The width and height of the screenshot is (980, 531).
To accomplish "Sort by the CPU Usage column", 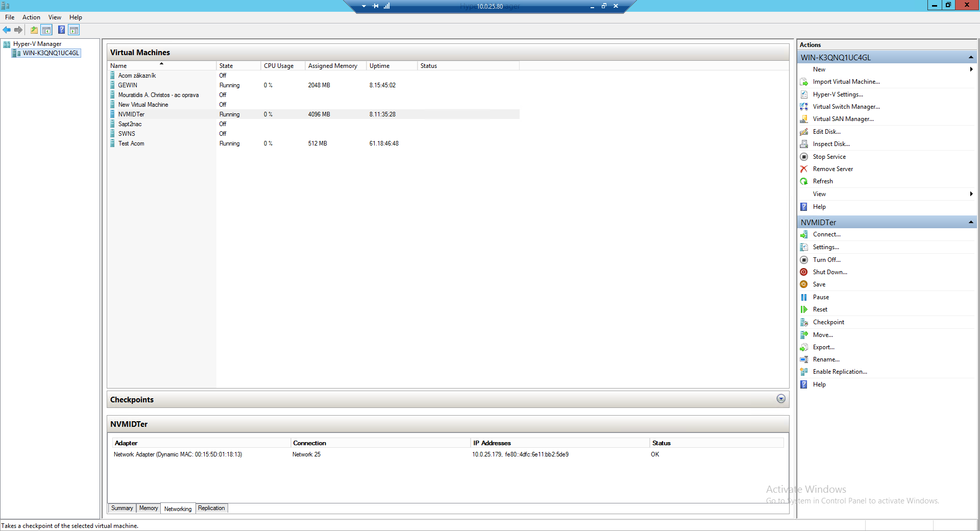I will (283, 66).
